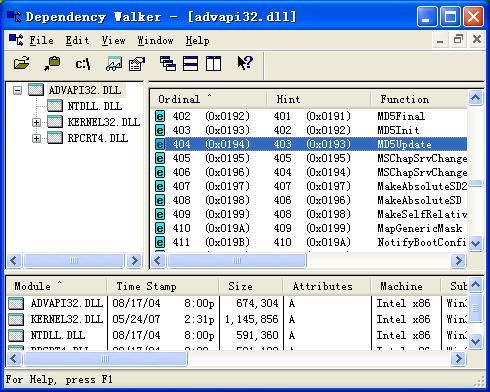Select KERNEL32.DLL in the module tree
Viewport: 490px width, 392px height.
[103, 122]
